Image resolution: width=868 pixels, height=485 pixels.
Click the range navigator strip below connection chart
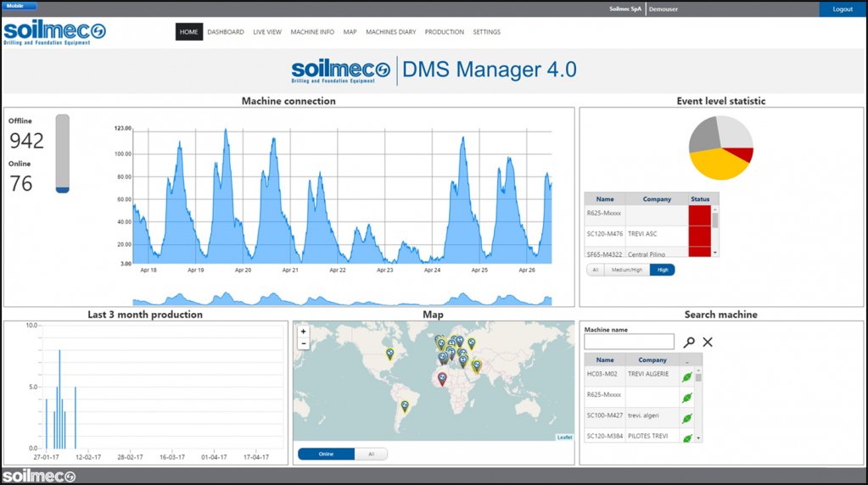tap(342, 298)
